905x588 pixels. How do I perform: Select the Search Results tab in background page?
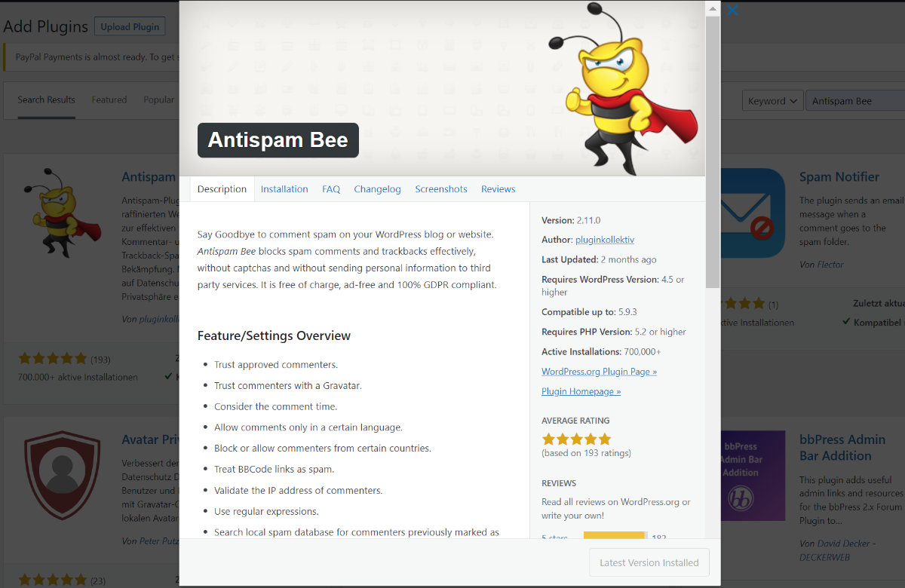tap(47, 100)
